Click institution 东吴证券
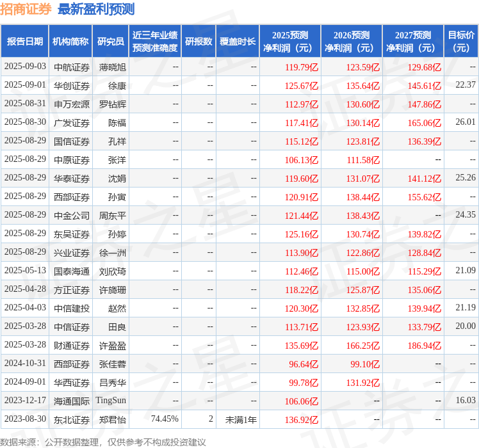This screenshot has width=479, height=448. (72, 234)
